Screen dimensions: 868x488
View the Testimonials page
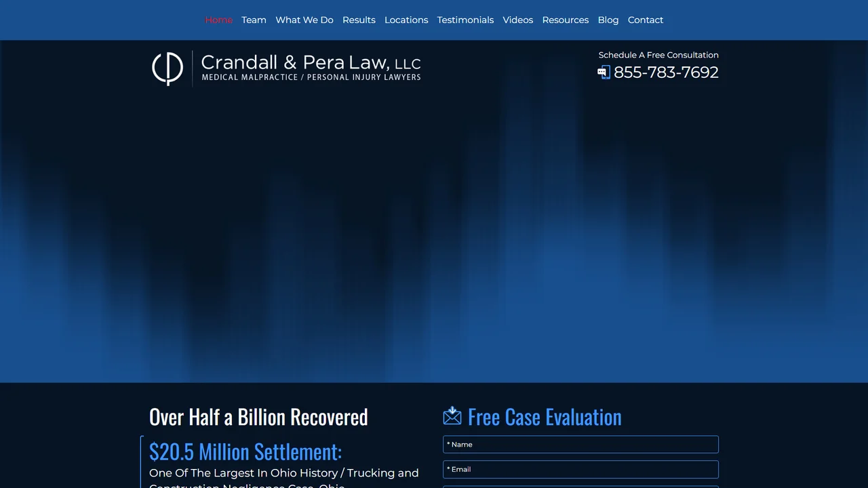465,20
